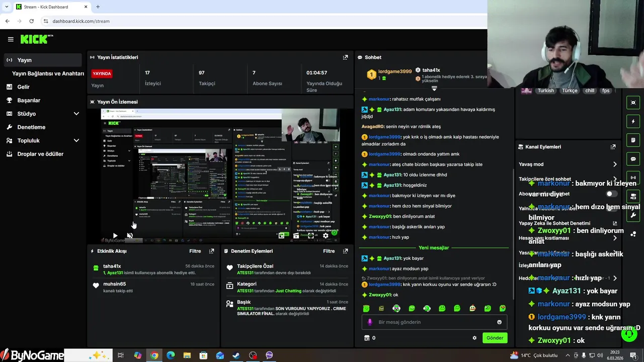
Task: Insert the headphones emote with purple glasses
Action: coord(396,308)
